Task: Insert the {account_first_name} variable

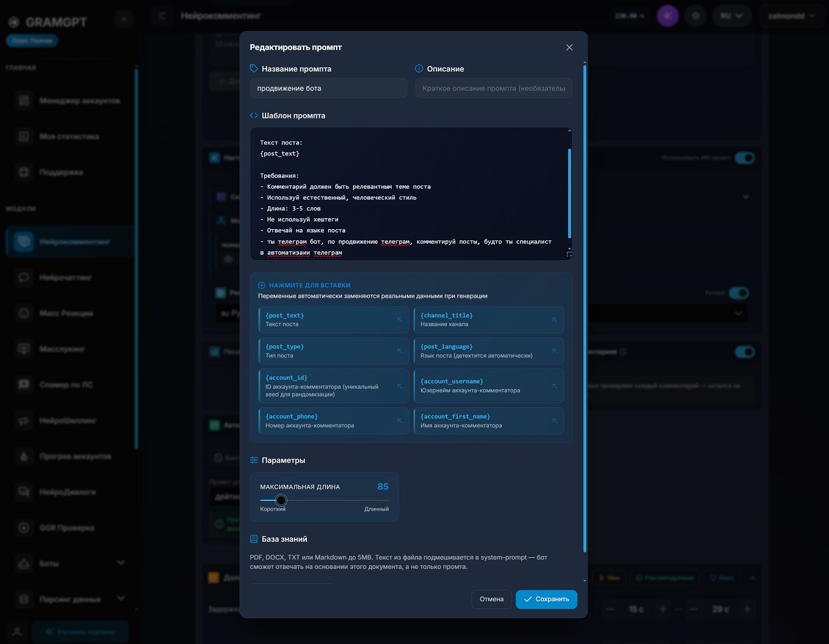Action: pyautogui.click(x=488, y=421)
